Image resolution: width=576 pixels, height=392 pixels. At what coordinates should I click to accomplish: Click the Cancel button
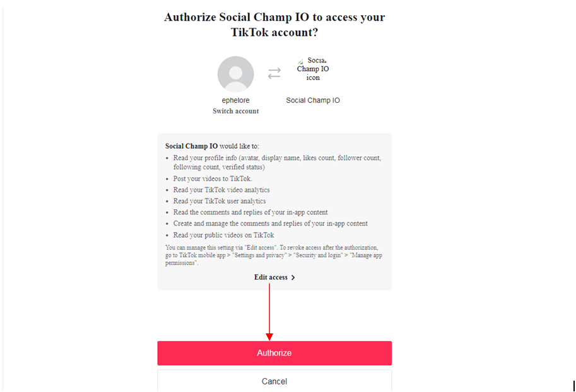click(x=274, y=381)
